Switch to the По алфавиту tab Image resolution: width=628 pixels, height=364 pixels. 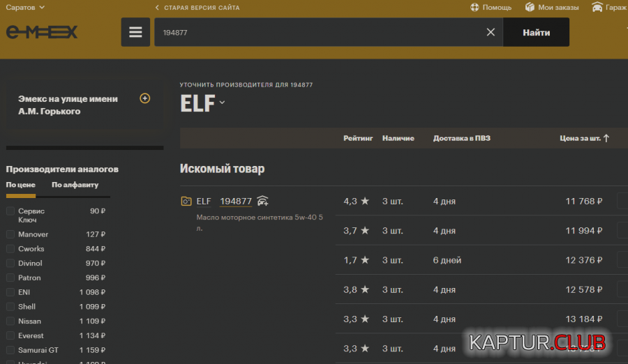pos(75,185)
